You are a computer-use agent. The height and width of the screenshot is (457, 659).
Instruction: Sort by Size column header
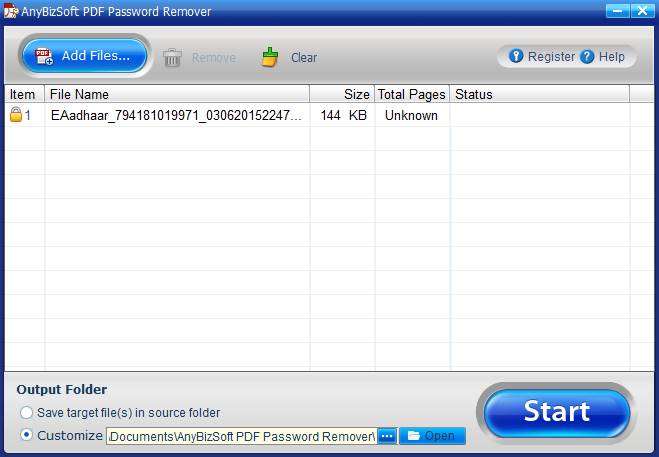pos(342,94)
